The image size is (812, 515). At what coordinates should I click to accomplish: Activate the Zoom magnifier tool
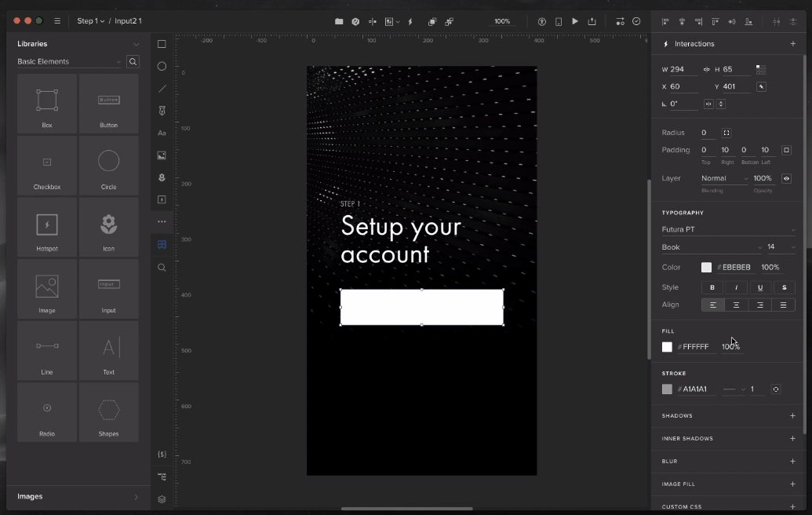point(162,267)
